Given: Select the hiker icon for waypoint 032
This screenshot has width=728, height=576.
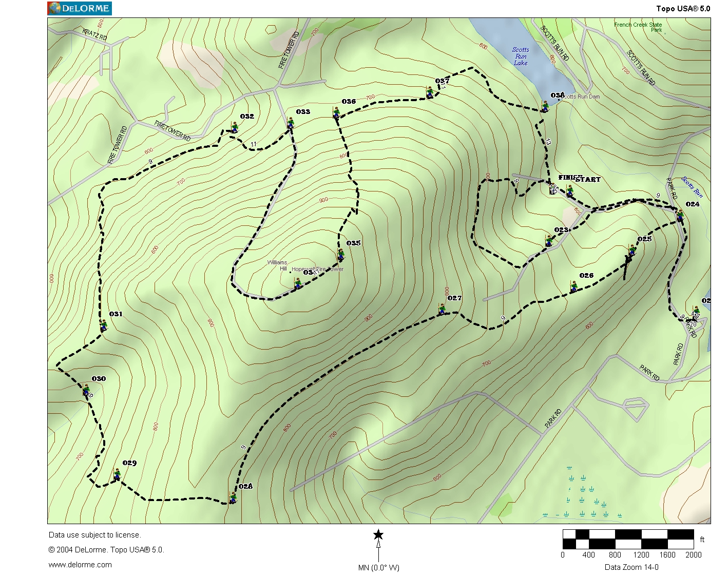Looking at the screenshot, I should [x=235, y=127].
